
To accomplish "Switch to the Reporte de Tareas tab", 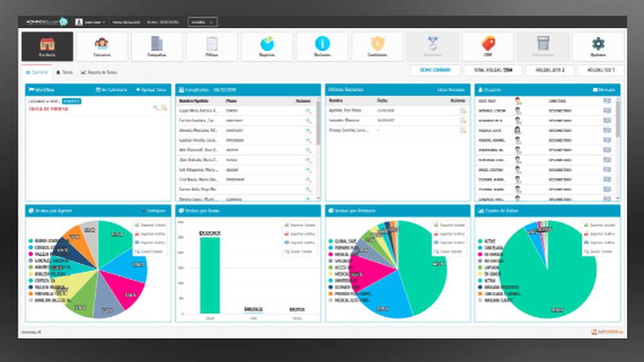I will [99, 72].
